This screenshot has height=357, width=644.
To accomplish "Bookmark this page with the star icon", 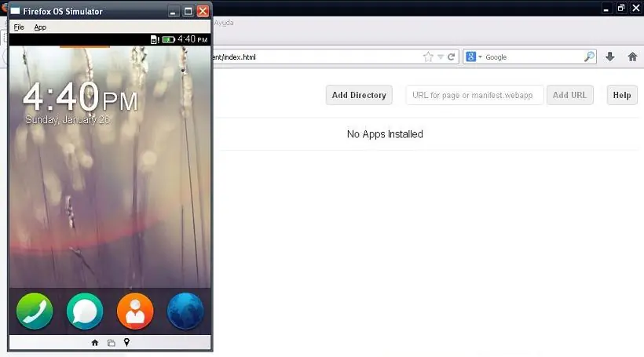I will point(428,57).
